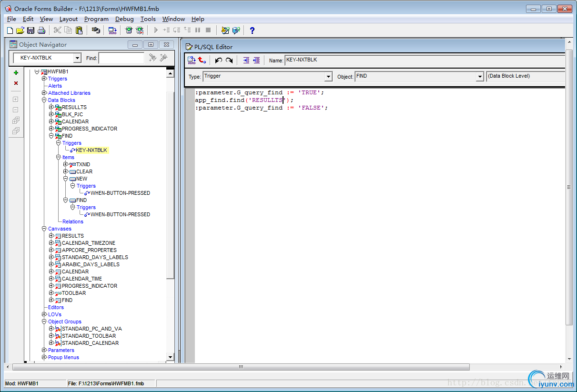Open the navigator KEY-NXTBLK dropdown list
The image size is (577, 392).
pyautogui.click(x=78, y=58)
